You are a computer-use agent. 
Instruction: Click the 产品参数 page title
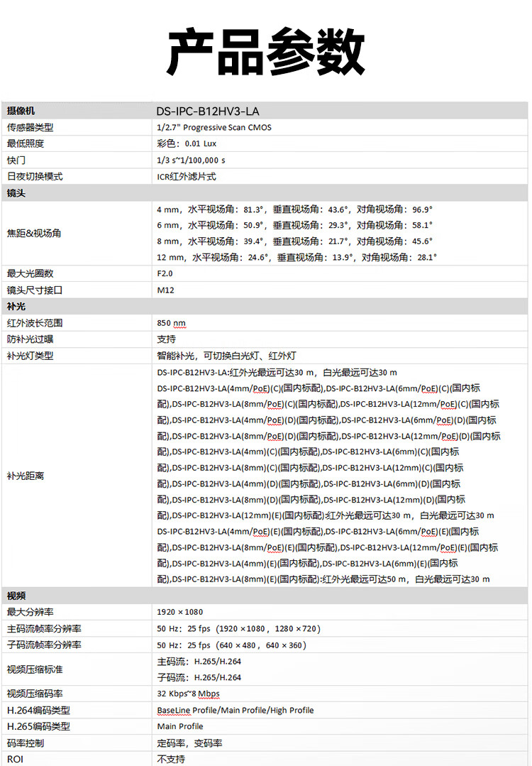pos(265,53)
